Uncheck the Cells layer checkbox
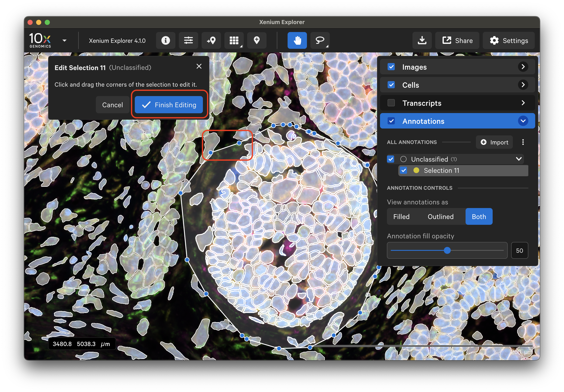The image size is (564, 392). pyautogui.click(x=391, y=85)
